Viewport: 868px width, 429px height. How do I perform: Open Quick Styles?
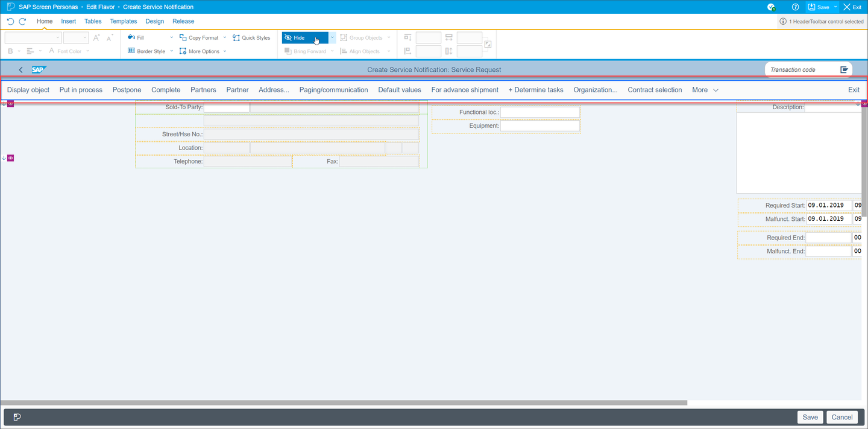pos(251,38)
